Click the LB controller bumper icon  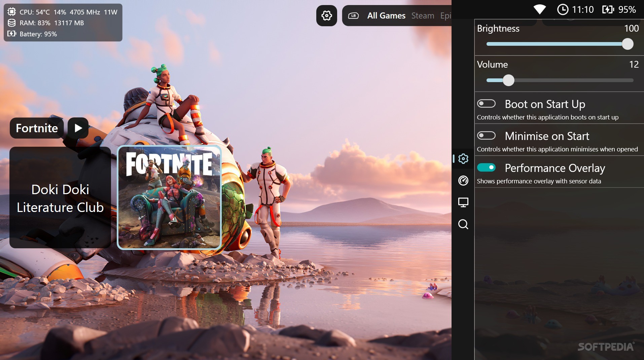[x=353, y=15]
